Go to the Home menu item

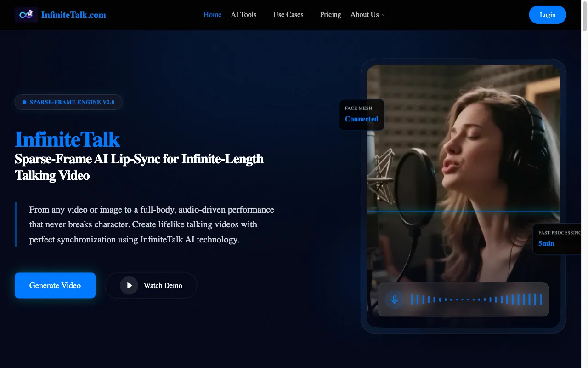[x=212, y=15]
